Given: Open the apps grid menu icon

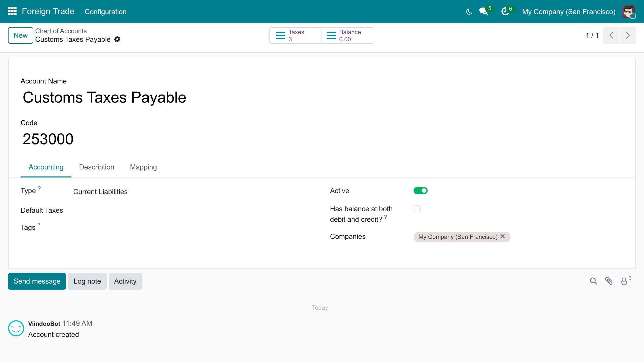Looking at the screenshot, I should pyautogui.click(x=12, y=11).
